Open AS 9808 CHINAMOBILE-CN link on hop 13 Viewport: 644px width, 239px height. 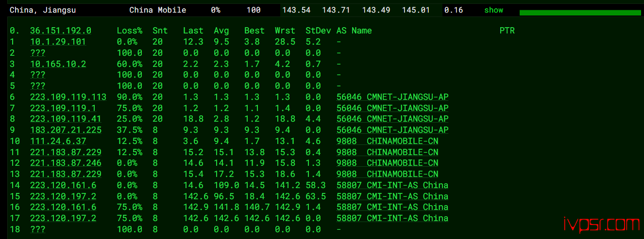[x=387, y=174]
